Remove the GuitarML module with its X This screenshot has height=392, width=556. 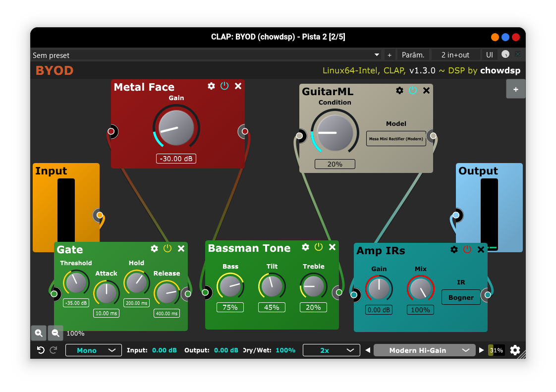point(426,90)
